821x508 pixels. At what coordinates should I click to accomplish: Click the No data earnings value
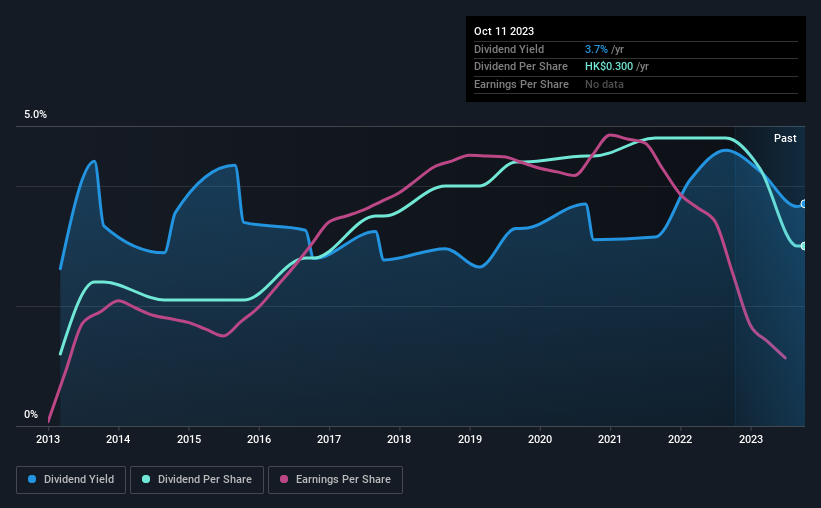point(604,84)
